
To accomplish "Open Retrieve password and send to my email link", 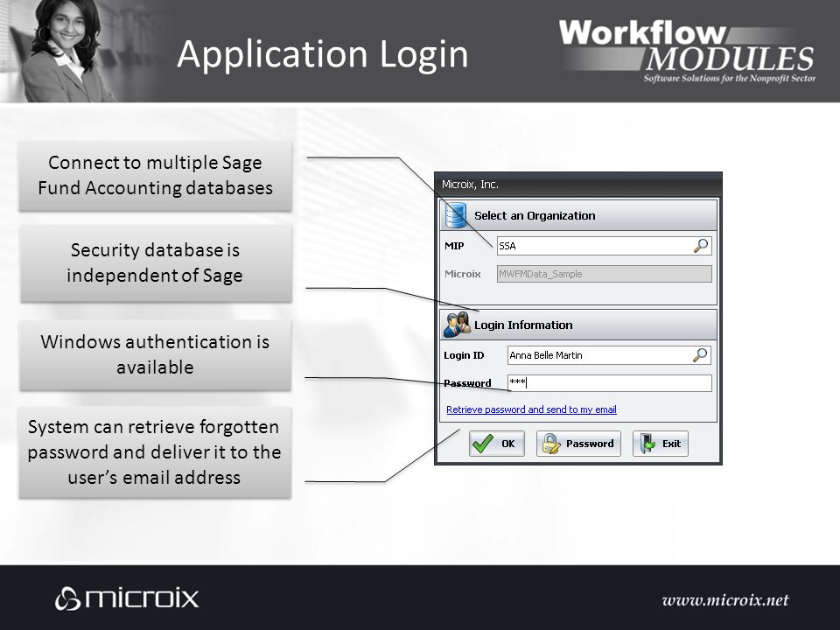I will 531,409.
